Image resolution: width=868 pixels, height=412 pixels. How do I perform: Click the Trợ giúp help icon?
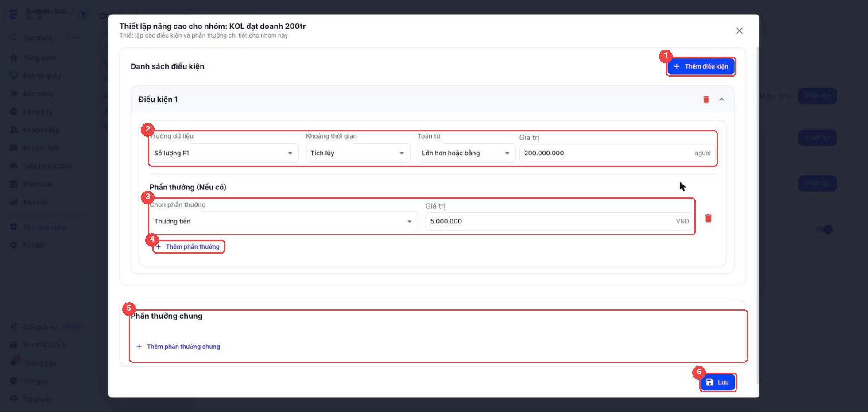14,381
